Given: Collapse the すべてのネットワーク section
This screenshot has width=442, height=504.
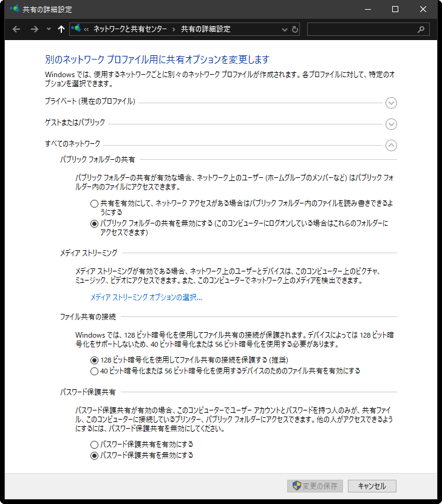Looking at the screenshot, I should [x=391, y=145].
